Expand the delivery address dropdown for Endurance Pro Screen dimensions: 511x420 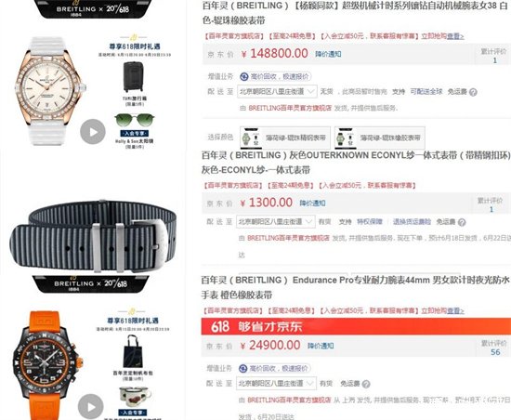coord(276,383)
